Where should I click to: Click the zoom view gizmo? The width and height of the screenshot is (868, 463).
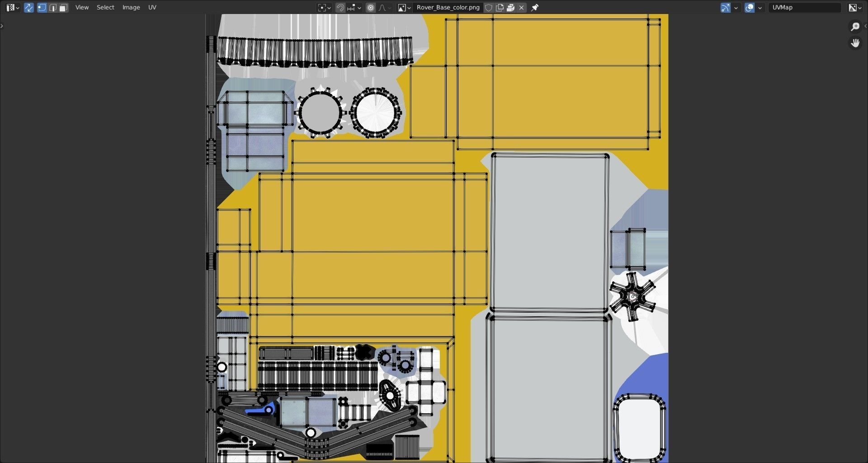tap(855, 27)
